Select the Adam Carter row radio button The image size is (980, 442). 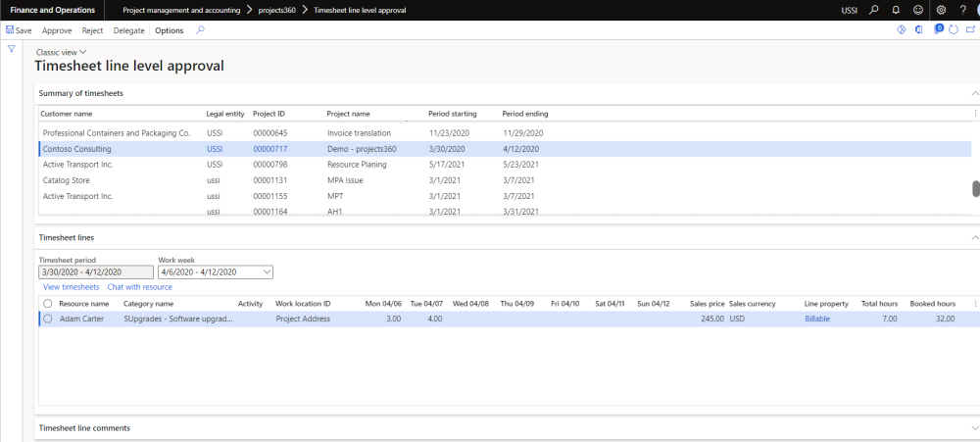(x=47, y=319)
